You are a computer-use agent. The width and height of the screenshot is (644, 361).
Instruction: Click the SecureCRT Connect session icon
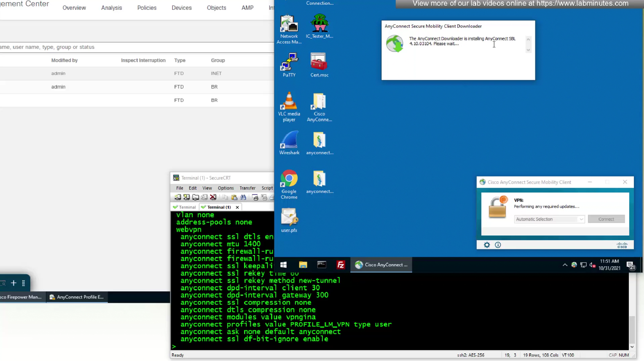tap(178, 197)
